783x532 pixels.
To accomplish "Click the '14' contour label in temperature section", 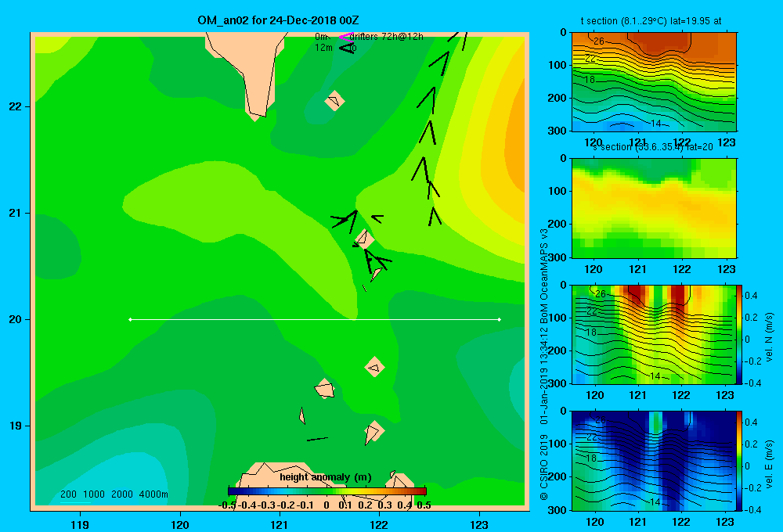I will [656, 124].
